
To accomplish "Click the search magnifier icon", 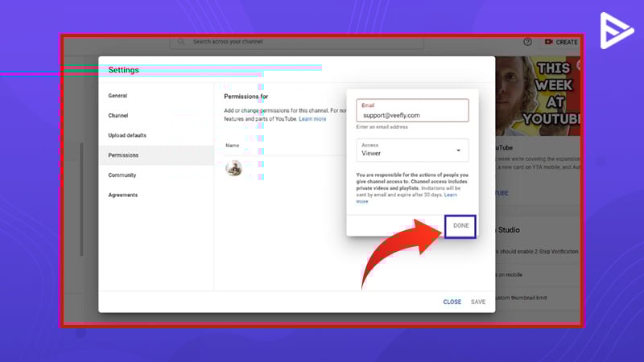I will pos(180,42).
